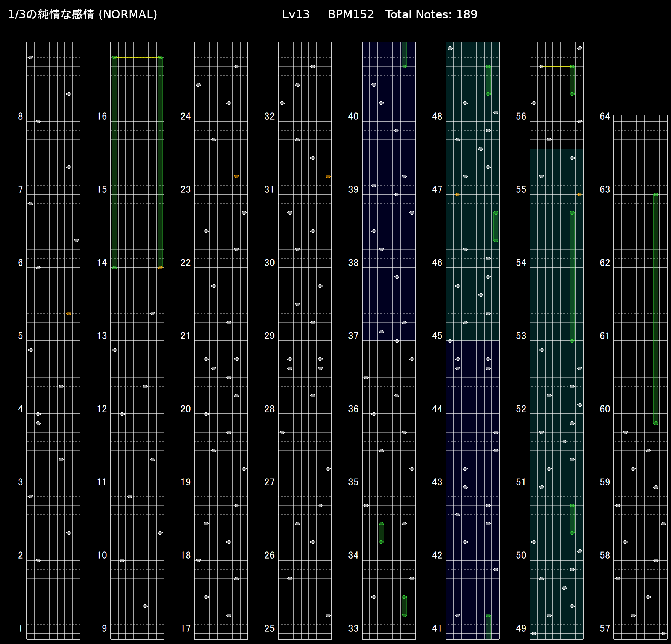Click the long green hold spanning measures 60-62
Image resolution: width=671 pixels, height=644 pixels.
click(656, 309)
